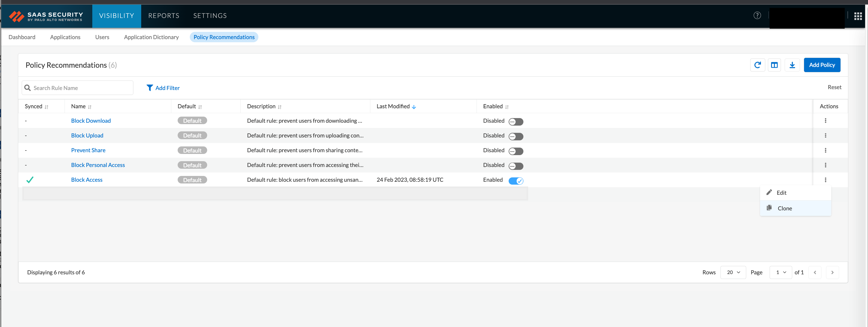Open the Page number dropdown
The height and width of the screenshot is (327, 868).
pos(780,272)
